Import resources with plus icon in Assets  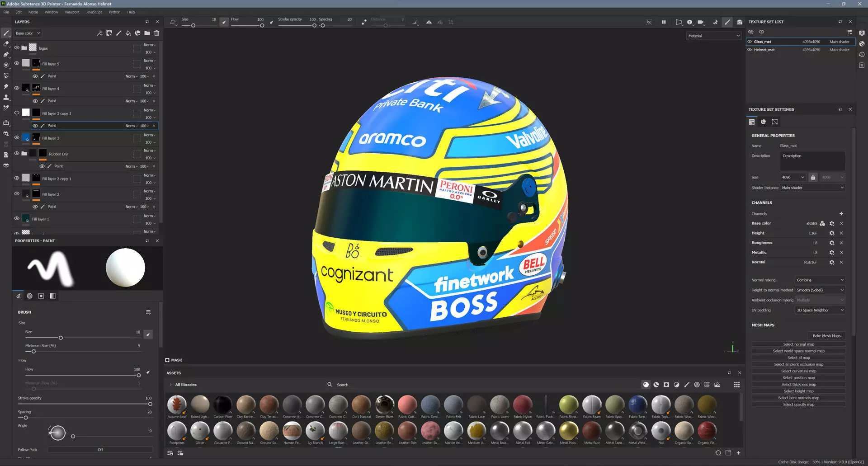click(738, 453)
